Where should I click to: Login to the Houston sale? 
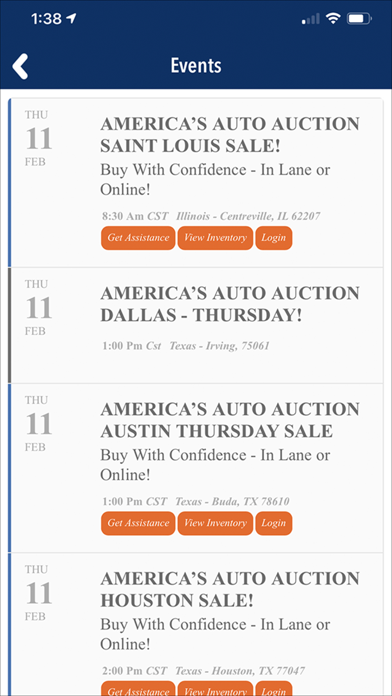click(x=273, y=688)
